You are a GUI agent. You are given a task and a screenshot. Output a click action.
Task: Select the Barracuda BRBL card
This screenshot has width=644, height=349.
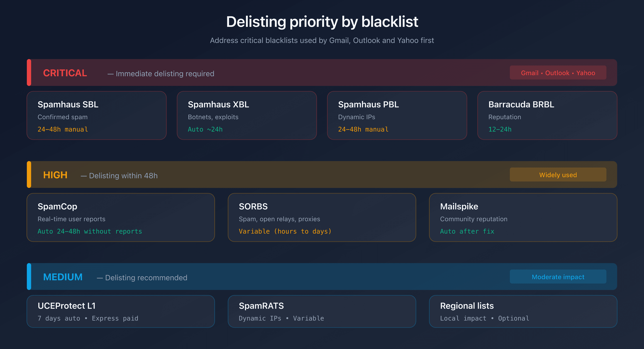coord(548,115)
